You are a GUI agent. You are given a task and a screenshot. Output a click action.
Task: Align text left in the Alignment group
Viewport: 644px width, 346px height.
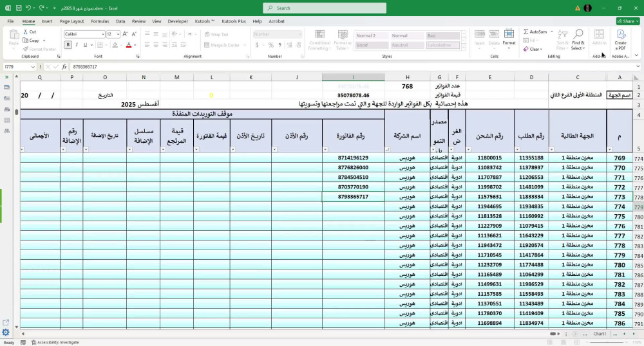(147, 45)
